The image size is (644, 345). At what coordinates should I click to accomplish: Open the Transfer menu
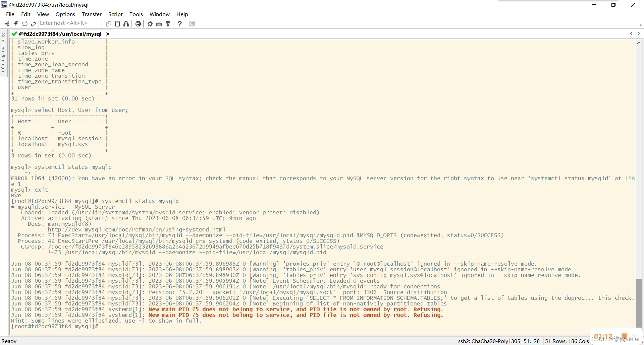click(92, 14)
